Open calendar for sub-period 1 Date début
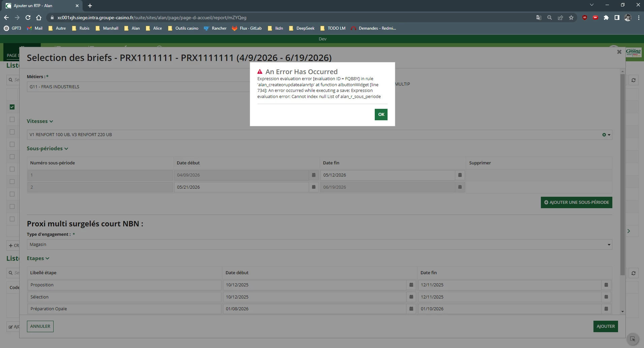 pos(313,175)
